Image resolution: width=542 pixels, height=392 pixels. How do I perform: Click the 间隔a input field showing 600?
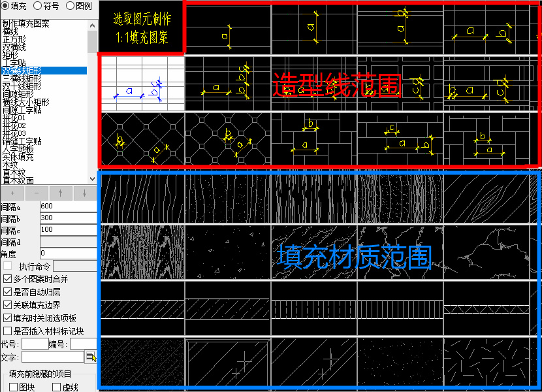point(67,206)
